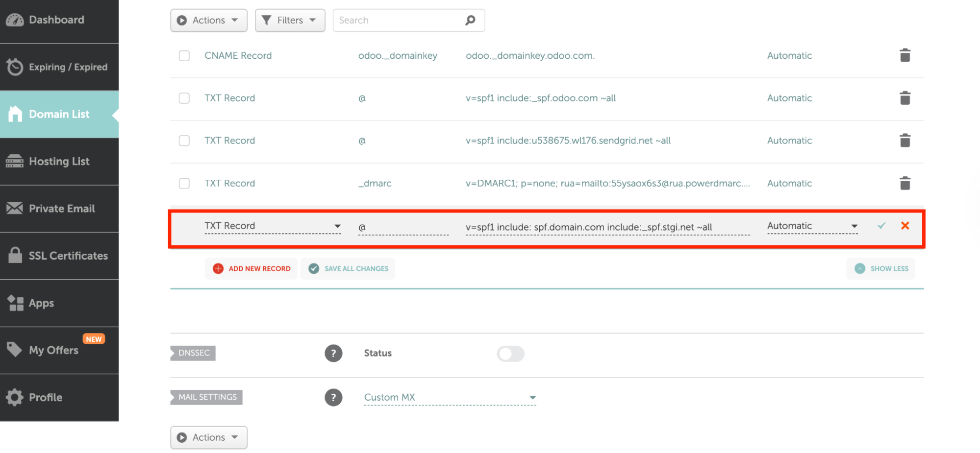The width and height of the screenshot is (980, 453).
Task: Delete the CNAME Record with trash icon
Action: (x=905, y=55)
